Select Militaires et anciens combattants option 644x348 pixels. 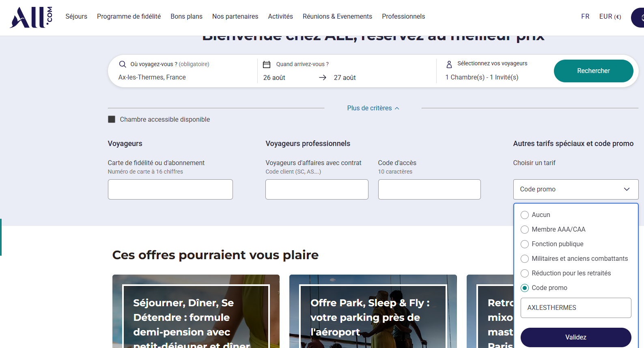tap(525, 259)
